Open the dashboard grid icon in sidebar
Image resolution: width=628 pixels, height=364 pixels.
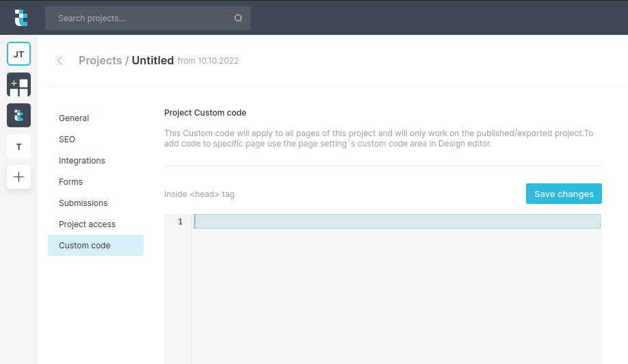[x=18, y=85]
